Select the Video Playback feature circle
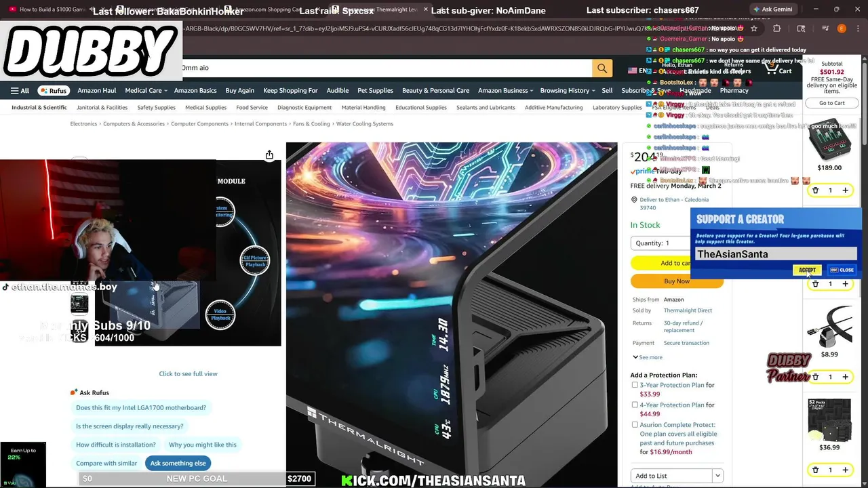The width and height of the screenshot is (868, 488). coord(220,315)
